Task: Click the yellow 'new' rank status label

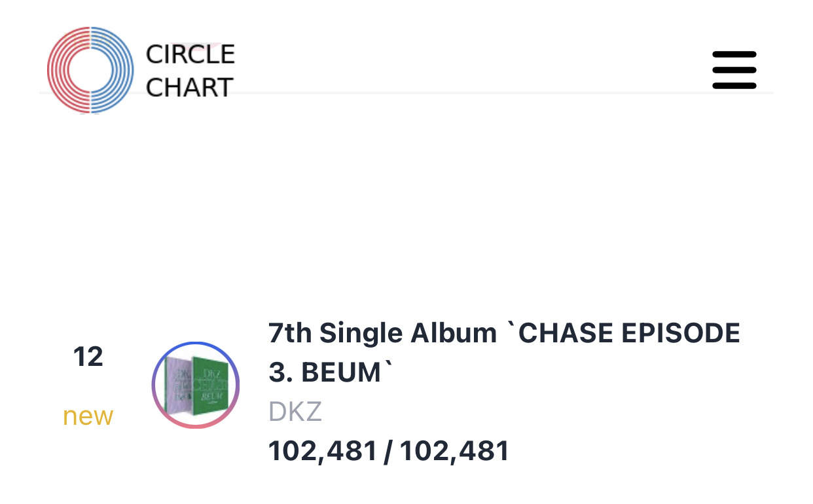Action: click(x=88, y=416)
